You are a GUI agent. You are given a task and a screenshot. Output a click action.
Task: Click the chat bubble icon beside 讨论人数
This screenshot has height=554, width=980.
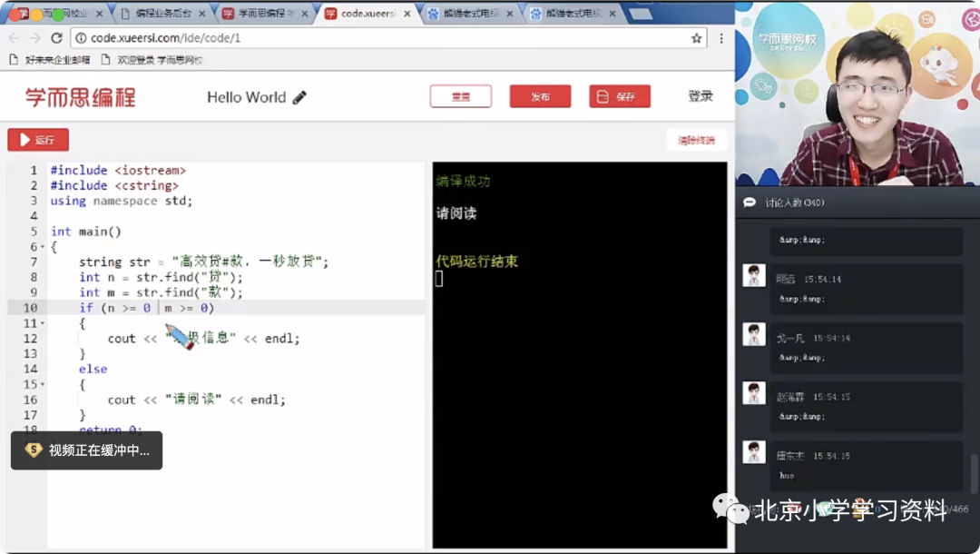point(750,203)
